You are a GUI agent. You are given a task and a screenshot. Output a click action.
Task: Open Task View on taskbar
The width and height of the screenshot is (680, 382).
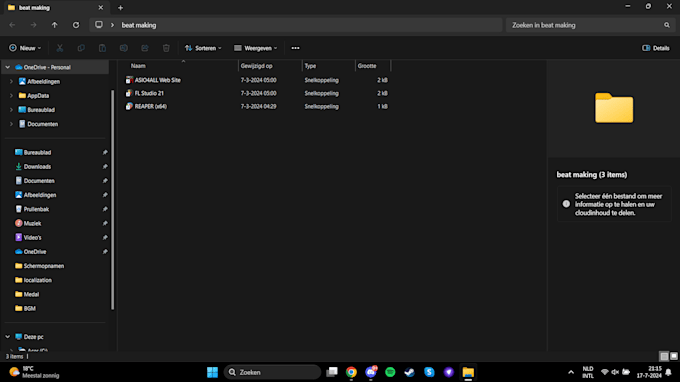click(x=332, y=372)
